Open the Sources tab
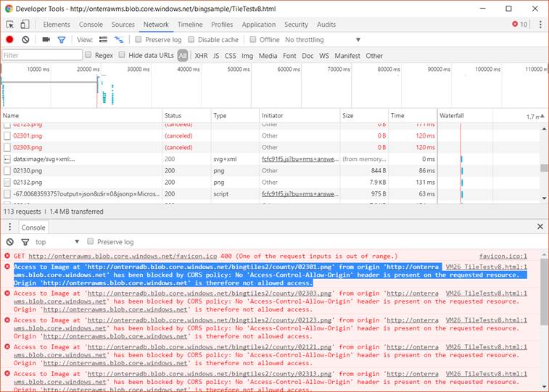 tap(123, 25)
